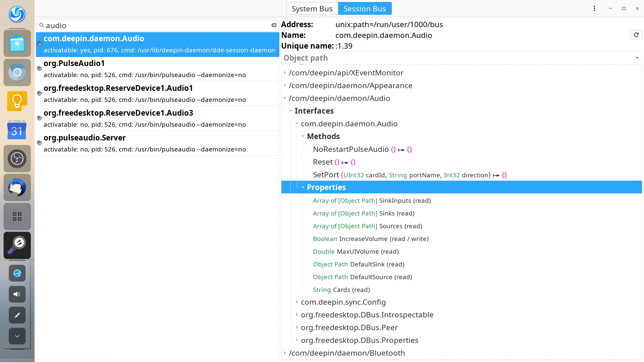Click the D-Feet debugger dock icon
This screenshot has width=644, height=362.
(x=17, y=245)
